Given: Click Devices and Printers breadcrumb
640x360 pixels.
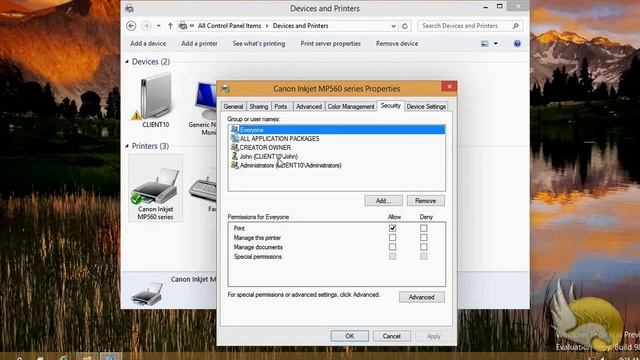Looking at the screenshot, I should coord(300,26).
